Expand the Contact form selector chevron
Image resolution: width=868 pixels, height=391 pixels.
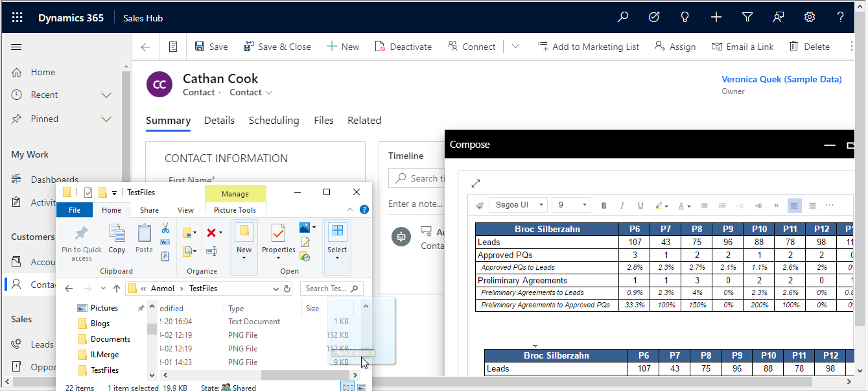tap(268, 93)
